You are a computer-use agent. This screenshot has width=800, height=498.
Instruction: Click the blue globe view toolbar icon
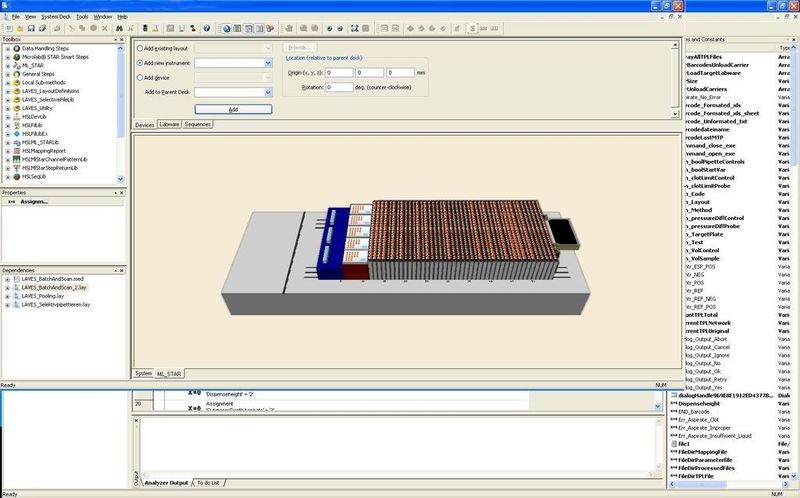pos(227,29)
